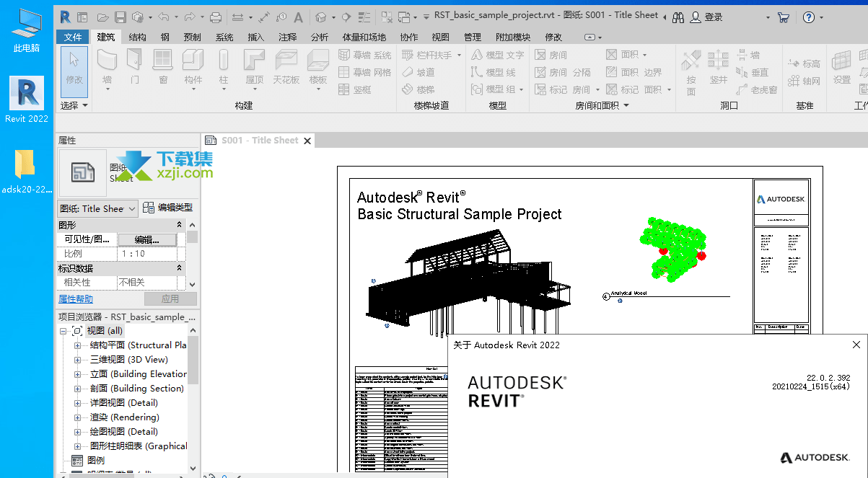Collapse the 图形 properties section
868x478 pixels.
(x=180, y=226)
